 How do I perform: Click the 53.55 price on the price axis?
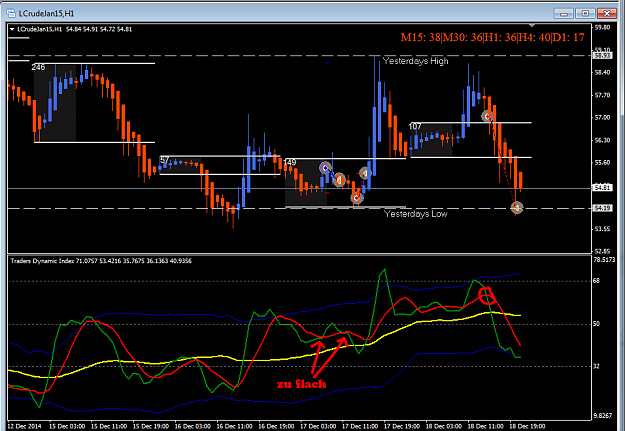coord(602,229)
